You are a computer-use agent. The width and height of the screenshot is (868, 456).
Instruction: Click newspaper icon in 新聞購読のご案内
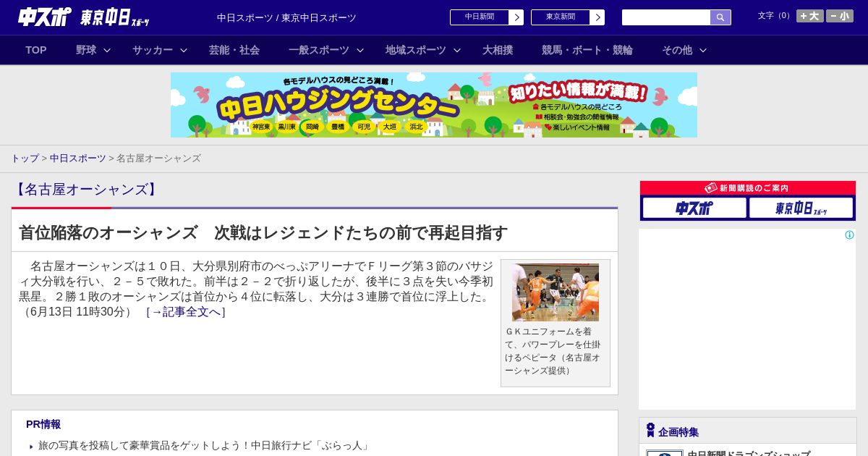click(x=711, y=187)
